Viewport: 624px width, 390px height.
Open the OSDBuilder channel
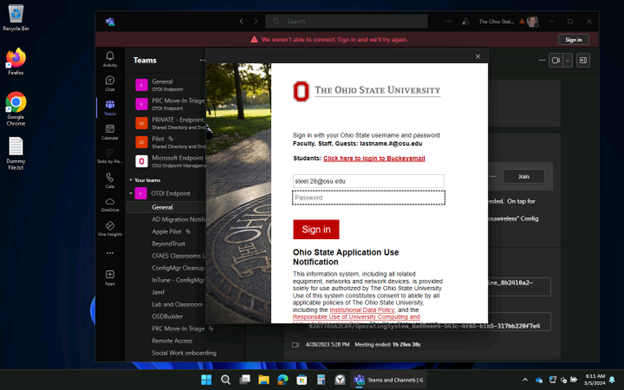coord(167,316)
